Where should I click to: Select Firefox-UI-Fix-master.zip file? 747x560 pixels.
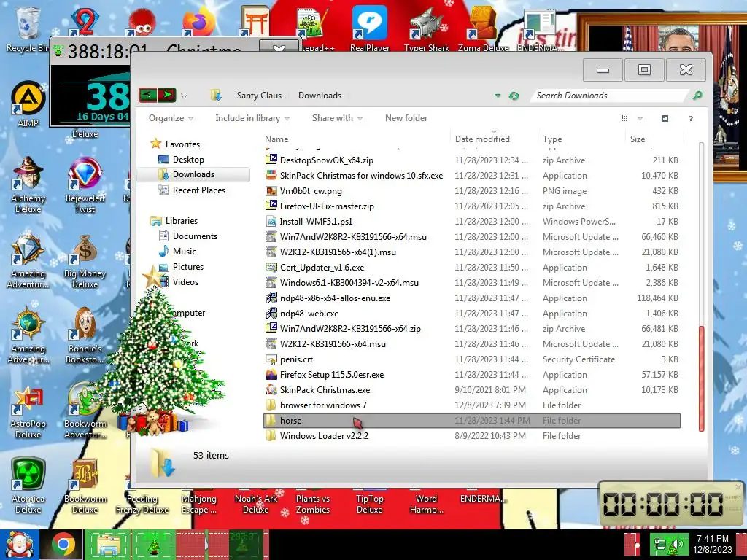click(472, 206)
